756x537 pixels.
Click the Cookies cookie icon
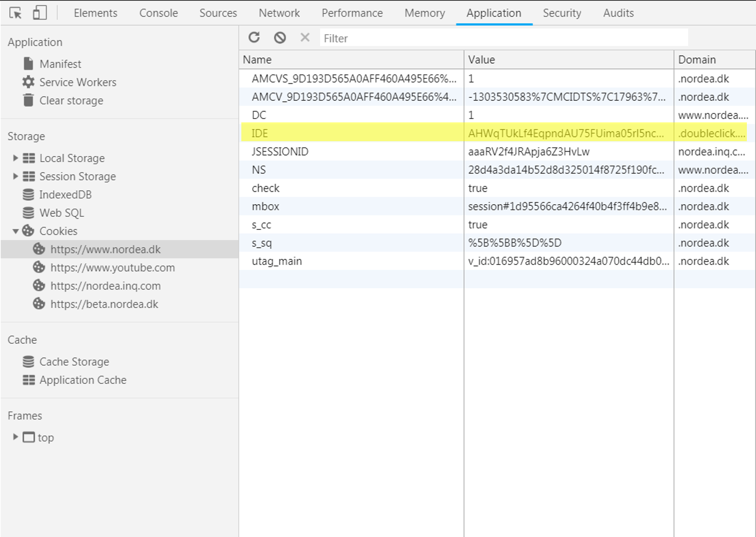28,230
